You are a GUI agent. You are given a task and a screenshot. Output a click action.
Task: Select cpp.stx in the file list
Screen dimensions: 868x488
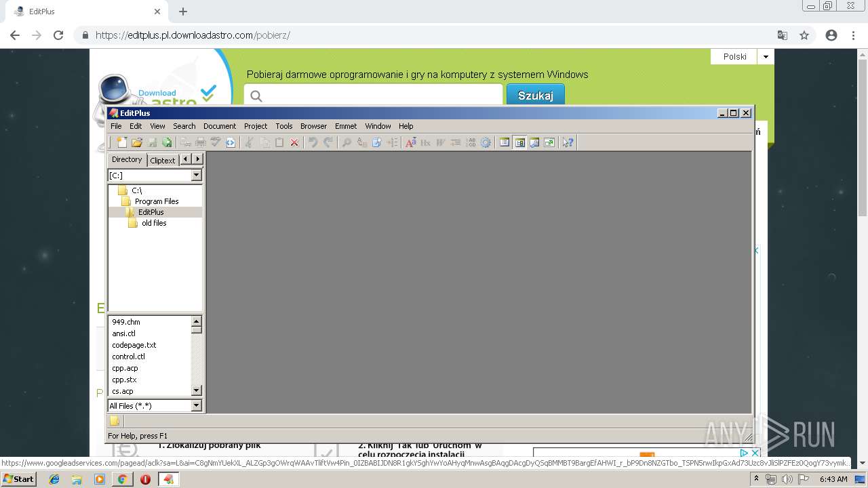125,380
